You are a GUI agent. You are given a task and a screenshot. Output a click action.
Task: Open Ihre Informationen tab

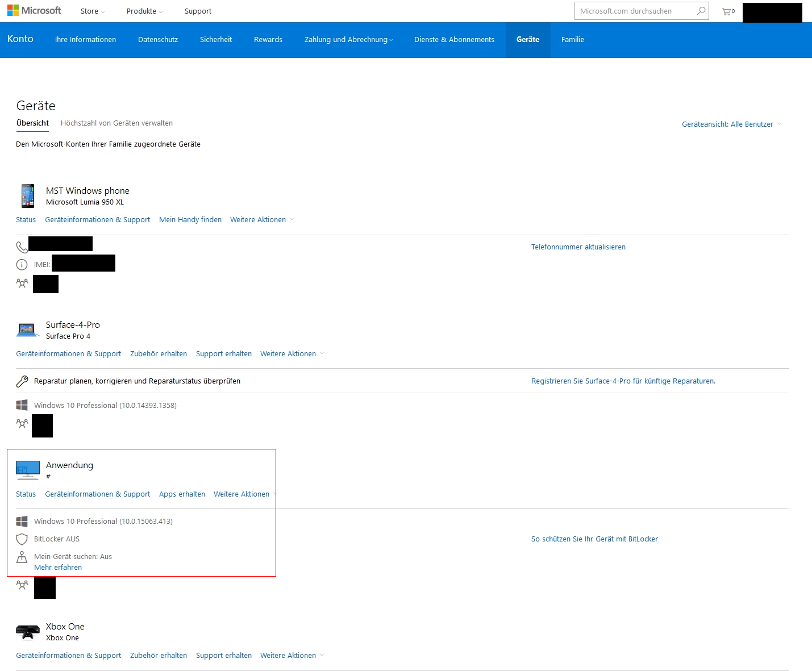tap(85, 40)
